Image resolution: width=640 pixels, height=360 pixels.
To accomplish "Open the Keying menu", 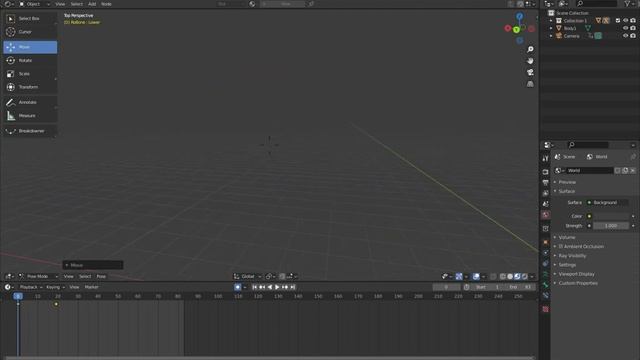I will tap(55, 287).
